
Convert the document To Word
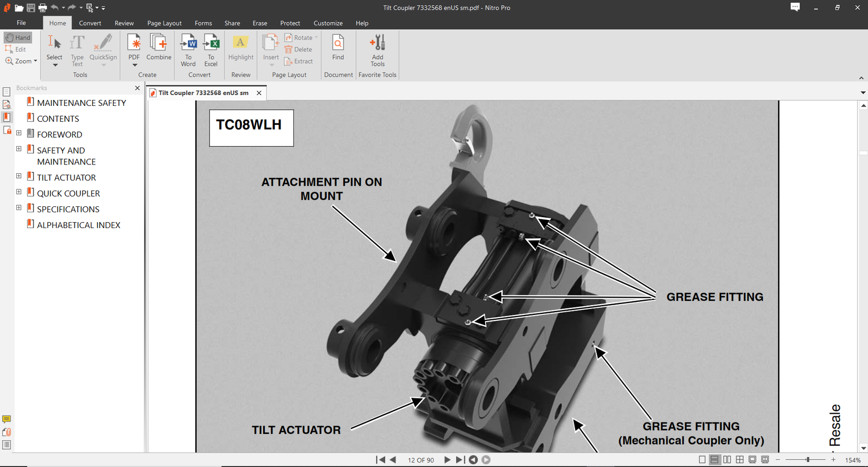pos(188,50)
